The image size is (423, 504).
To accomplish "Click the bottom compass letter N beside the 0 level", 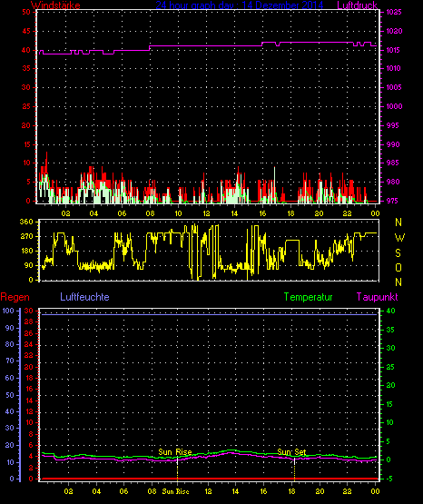I will point(398,282).
